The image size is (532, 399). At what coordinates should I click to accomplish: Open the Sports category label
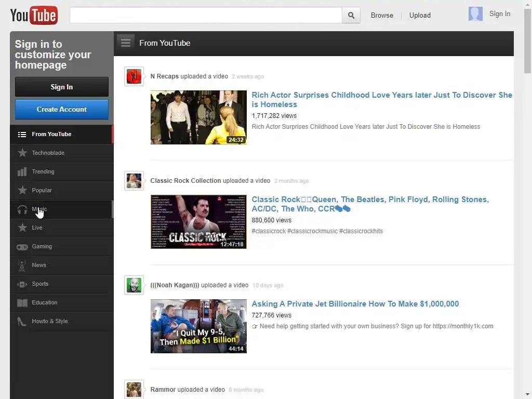40,284
